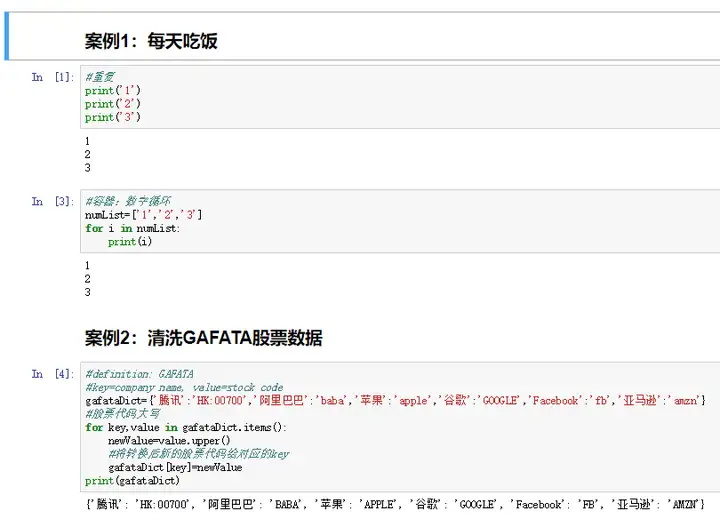Screen dimensions: 720x527
Task: Click the '#容器：数字循环' comment line
Action: [128, 201]
